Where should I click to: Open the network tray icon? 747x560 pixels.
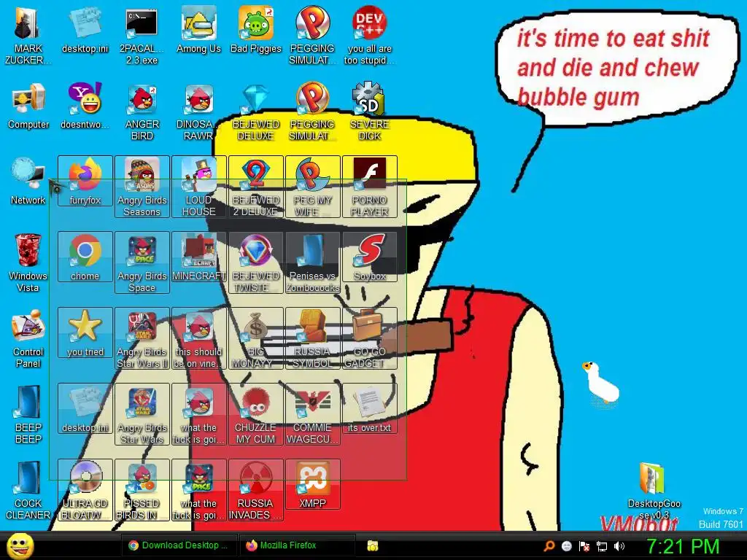602,546
